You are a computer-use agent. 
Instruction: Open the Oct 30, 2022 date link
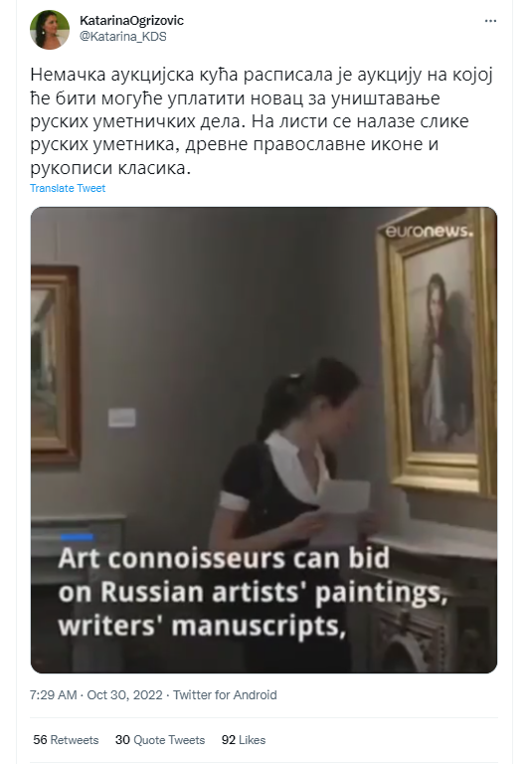[124, 694]
